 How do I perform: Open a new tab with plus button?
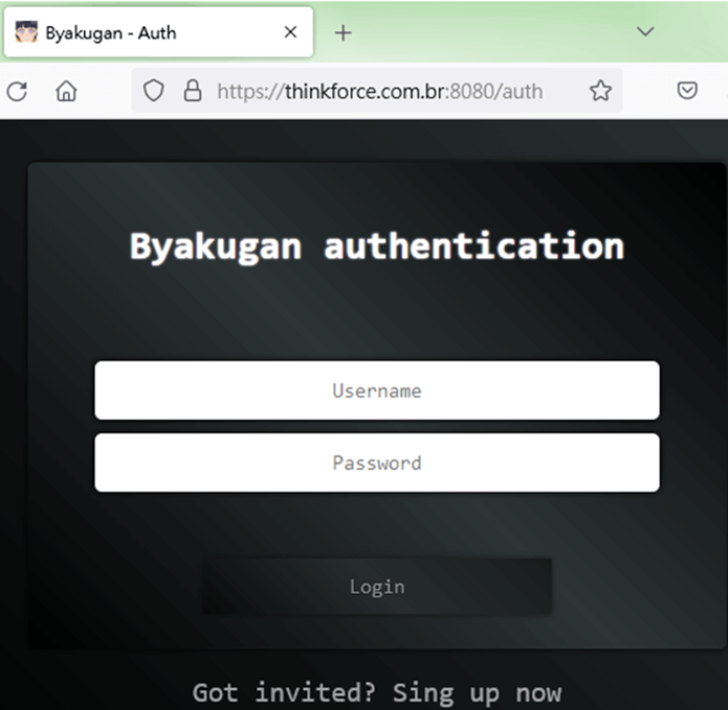[342, 33]
